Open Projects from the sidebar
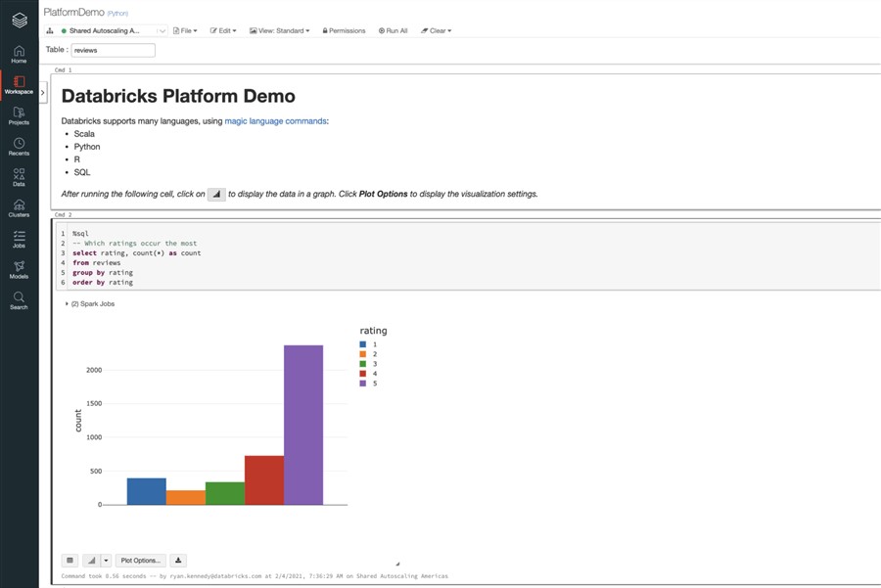 [x=20, y=116]
